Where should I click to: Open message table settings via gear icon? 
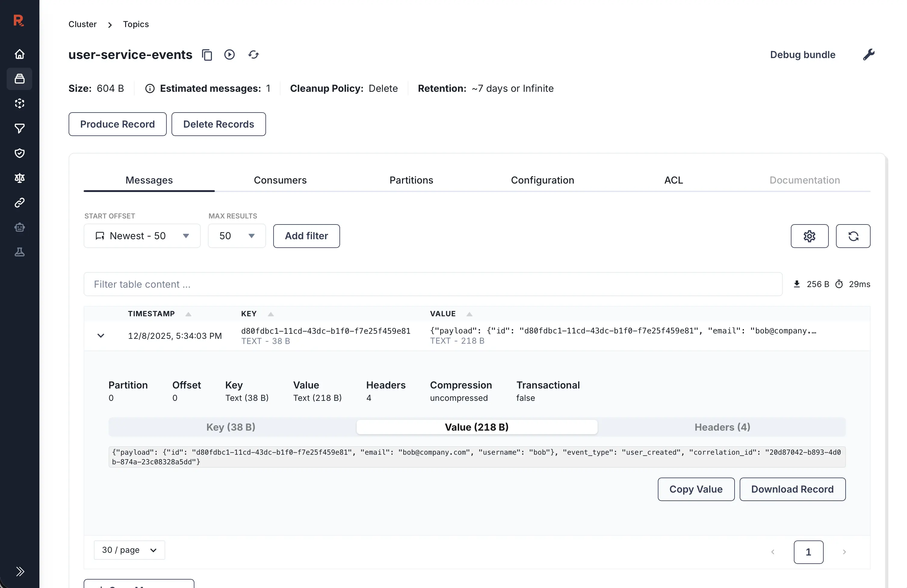[x=809, y=236]
